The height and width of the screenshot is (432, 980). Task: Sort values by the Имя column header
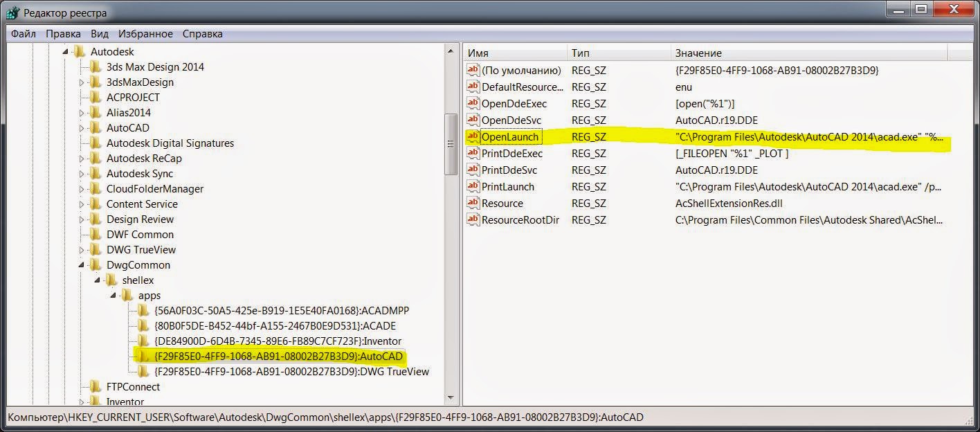click(515, 53)
